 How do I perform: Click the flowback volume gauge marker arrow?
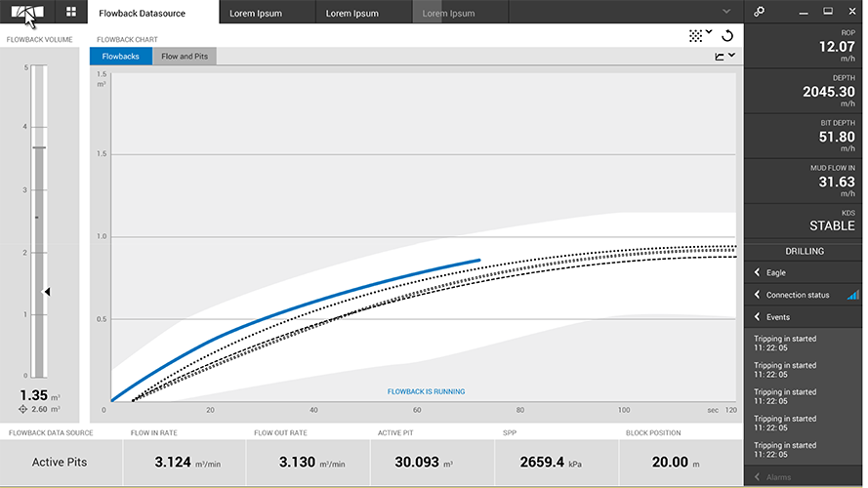tap(46, 291)
